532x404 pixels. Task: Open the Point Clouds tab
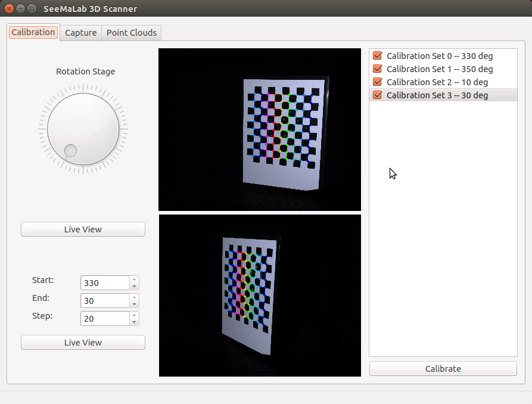pyautogui.click(x=131, y=33)
